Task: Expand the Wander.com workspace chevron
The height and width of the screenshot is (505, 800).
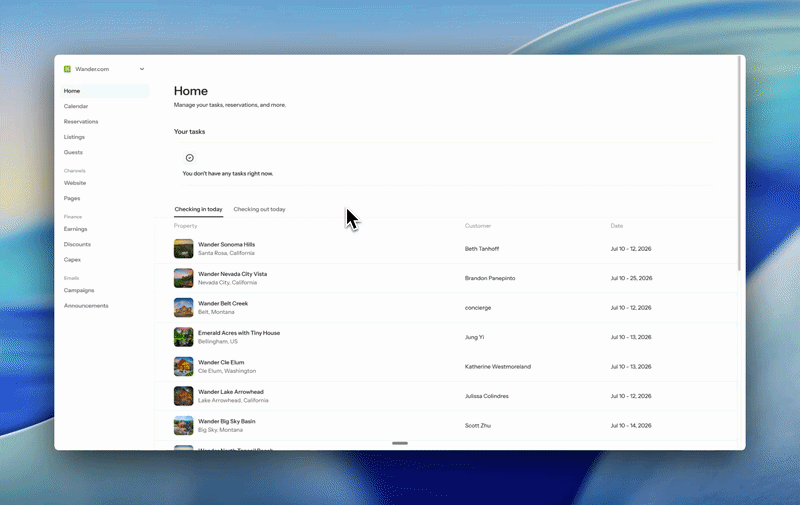Action: [142, 69]
